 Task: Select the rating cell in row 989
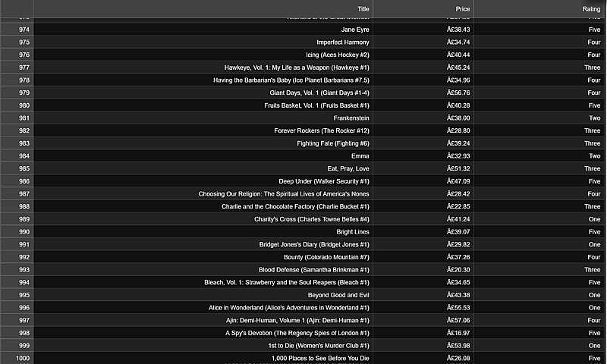pos(539,219)
